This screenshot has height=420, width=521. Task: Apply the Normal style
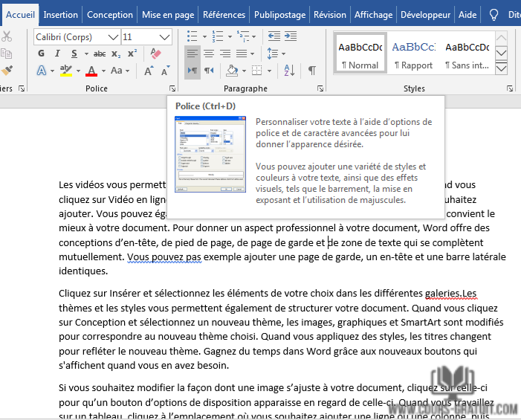360,54
